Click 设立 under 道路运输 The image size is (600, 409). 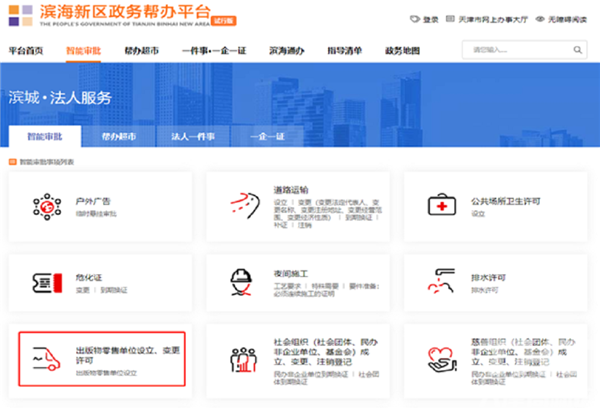click(280, 202)
